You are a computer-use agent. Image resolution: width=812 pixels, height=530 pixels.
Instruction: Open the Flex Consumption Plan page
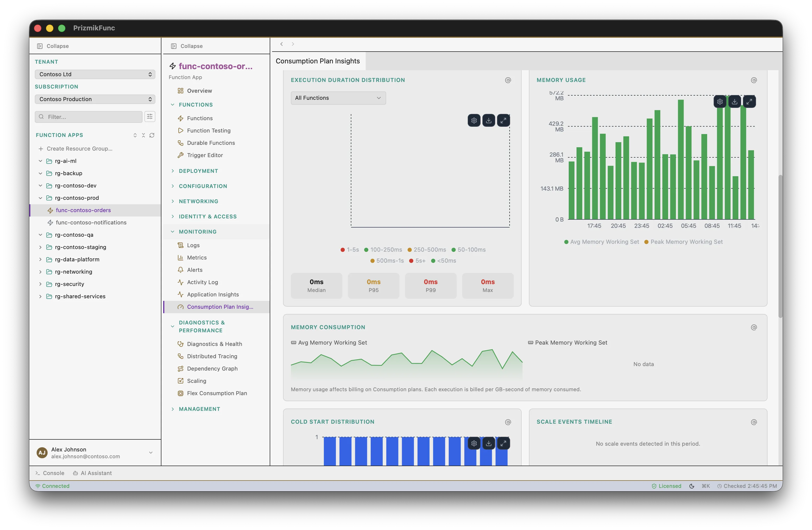point(217,393)
